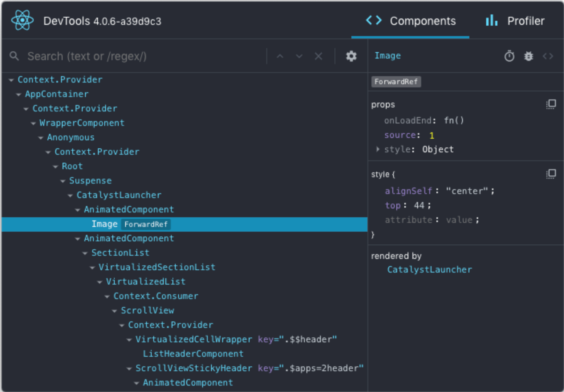Edit the source prop value 1

(x=432, y=135)
